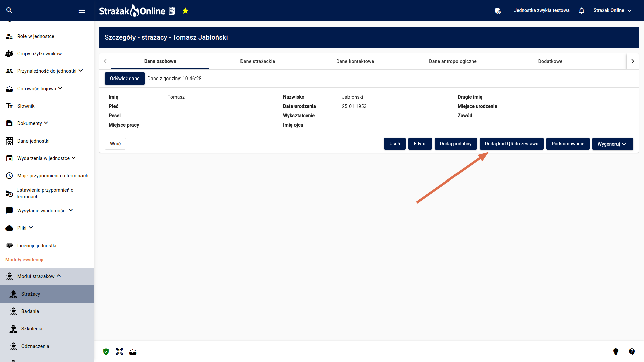644x362 pixels.
Task: Click Dodaj podobny button
Action: tap(455, 144)
